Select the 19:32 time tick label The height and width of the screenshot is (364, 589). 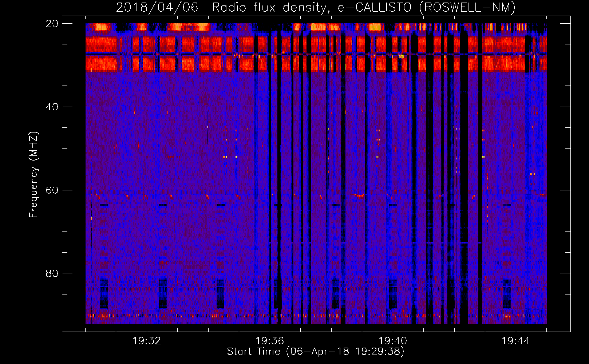pyautogui.click(x=147, y=341)
